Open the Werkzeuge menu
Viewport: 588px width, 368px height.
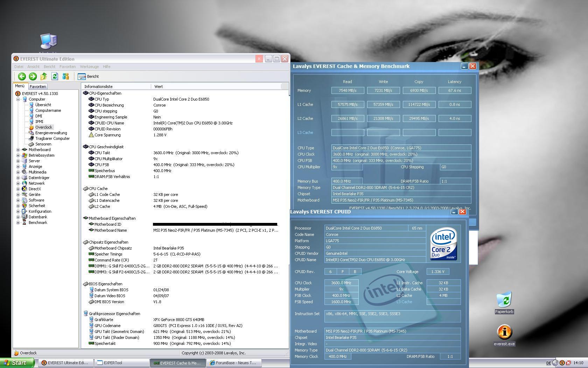pyautogui.click(x=89, y=67)
